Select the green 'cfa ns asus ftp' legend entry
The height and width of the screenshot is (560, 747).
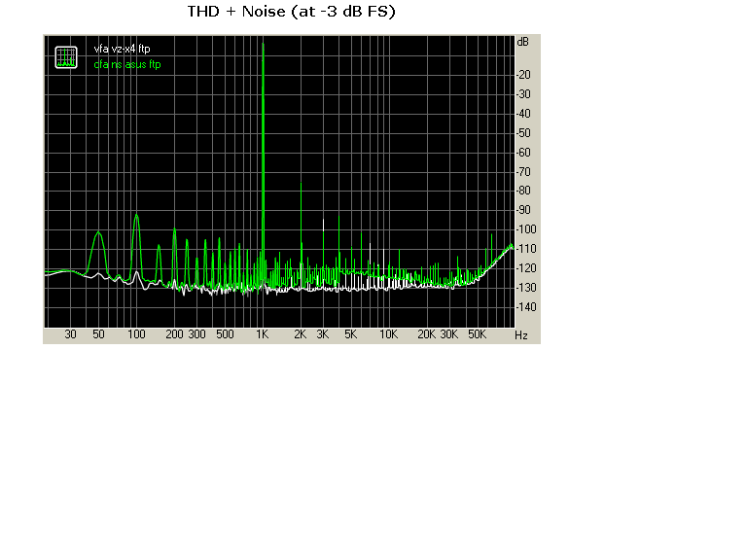pyautogui.click(x=127, y=64)
